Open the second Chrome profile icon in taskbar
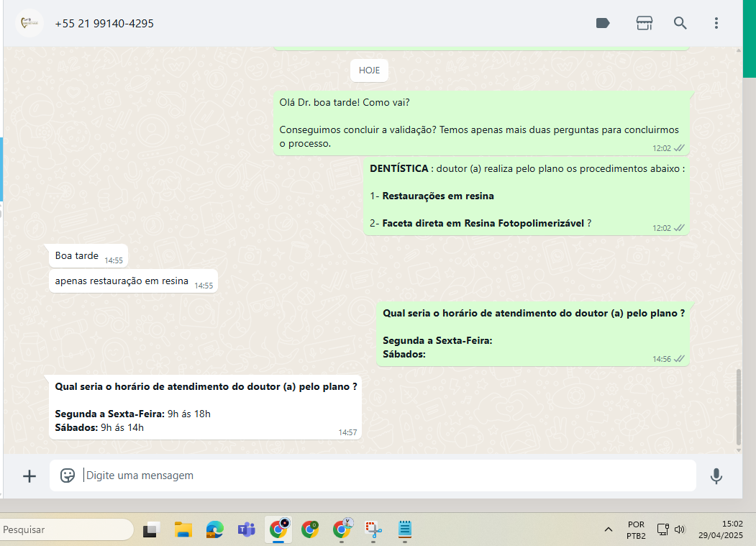Screen dimensions: 756x546 tap(310, 529)
